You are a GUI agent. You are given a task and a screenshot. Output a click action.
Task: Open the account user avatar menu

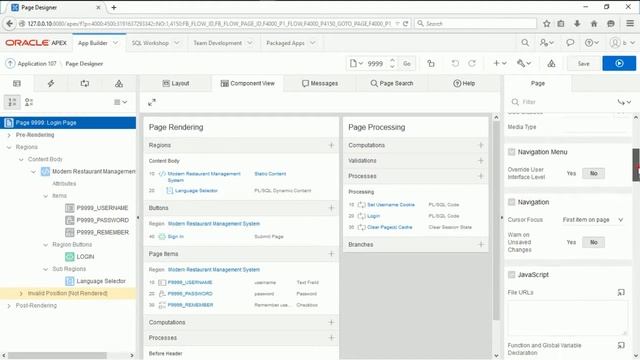click(x=622, y=42)
